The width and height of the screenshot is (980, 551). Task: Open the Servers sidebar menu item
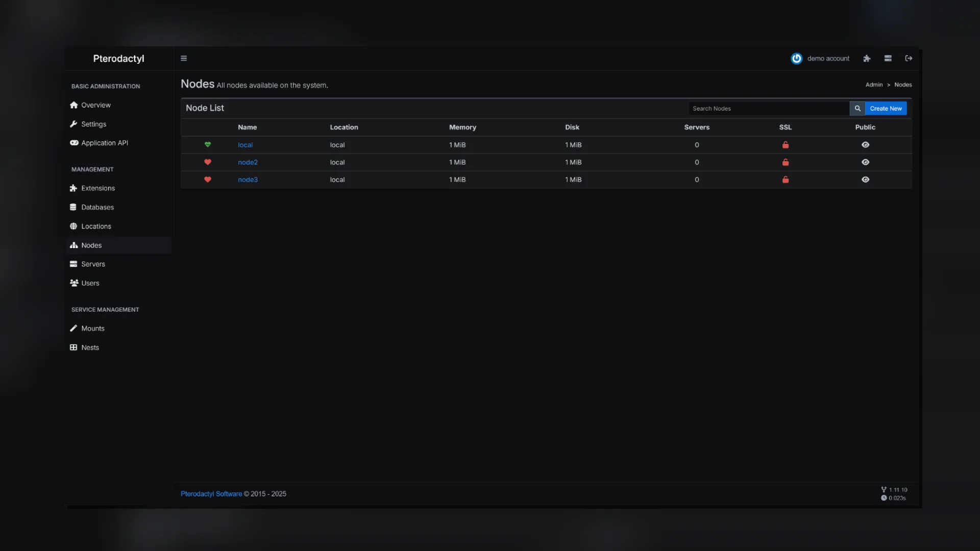coord(93,264)
